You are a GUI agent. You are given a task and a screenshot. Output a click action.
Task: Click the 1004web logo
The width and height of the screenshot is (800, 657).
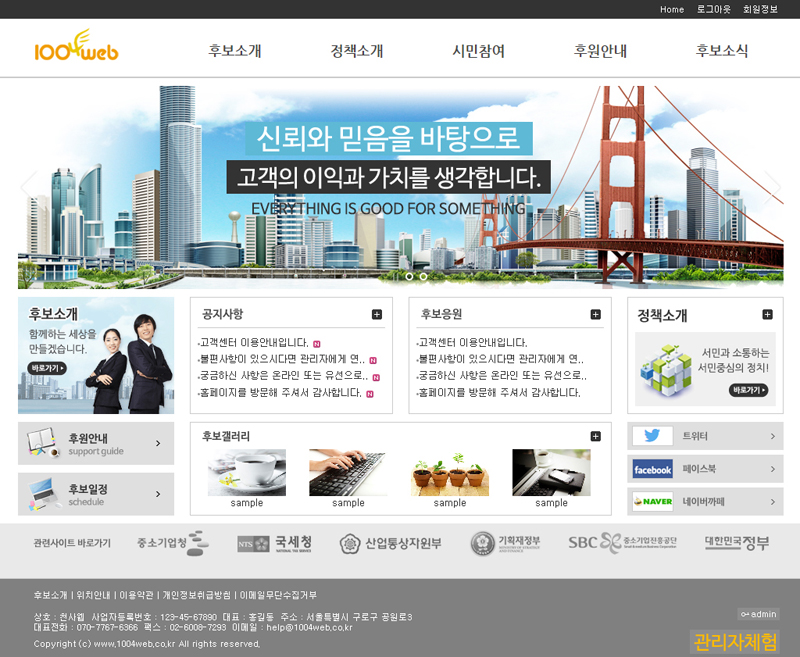[x=76, y=47]
